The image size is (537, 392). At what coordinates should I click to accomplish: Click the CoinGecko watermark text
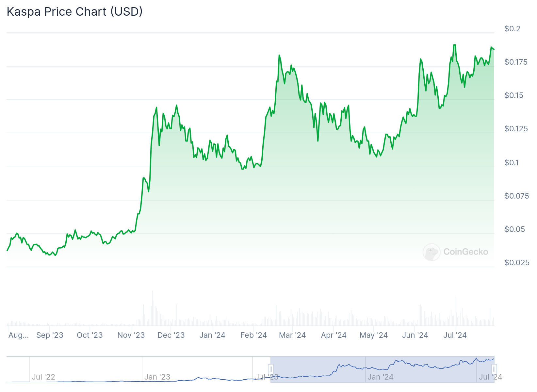[x=465, y=252]
